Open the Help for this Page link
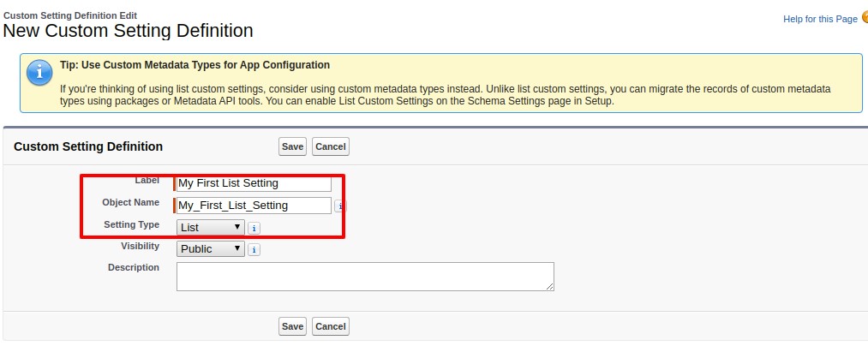The height and width of the screenshot is (346, 868). 820,19
